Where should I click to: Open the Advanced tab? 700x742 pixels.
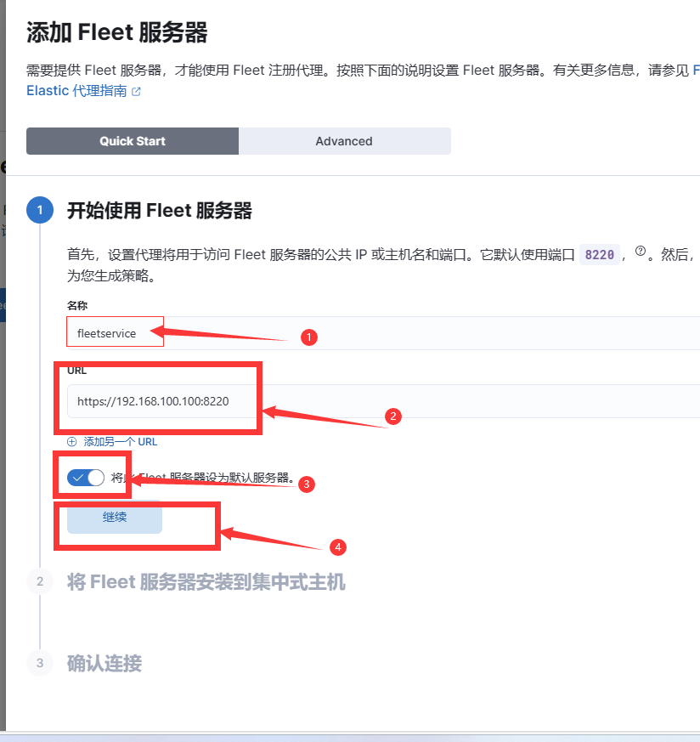344,141
